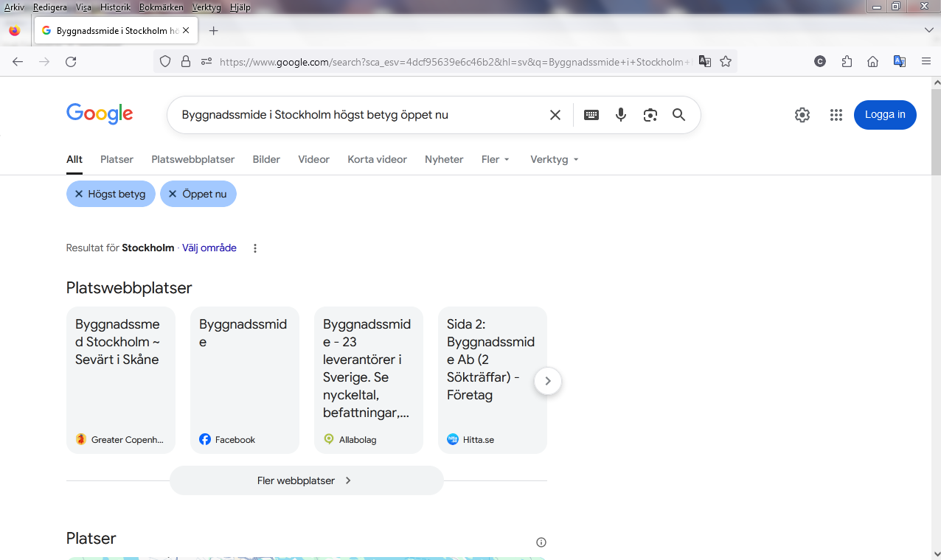This screenshot has height=560, width=941.
Task: Open the Allabolag Byggnadssmide result card
Action: pyautogui.click(x=368, y=379)
